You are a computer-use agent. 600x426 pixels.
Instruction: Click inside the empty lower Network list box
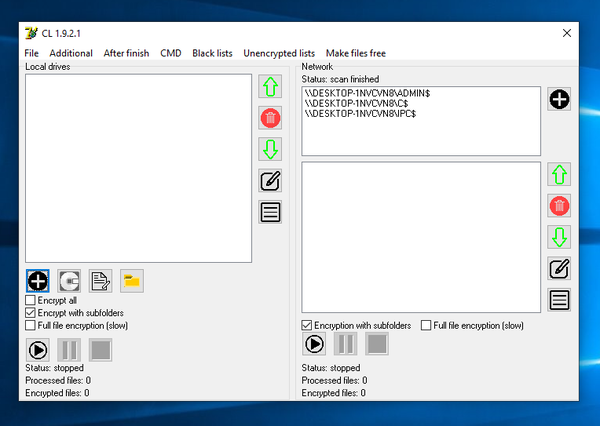tap(421, 237)
